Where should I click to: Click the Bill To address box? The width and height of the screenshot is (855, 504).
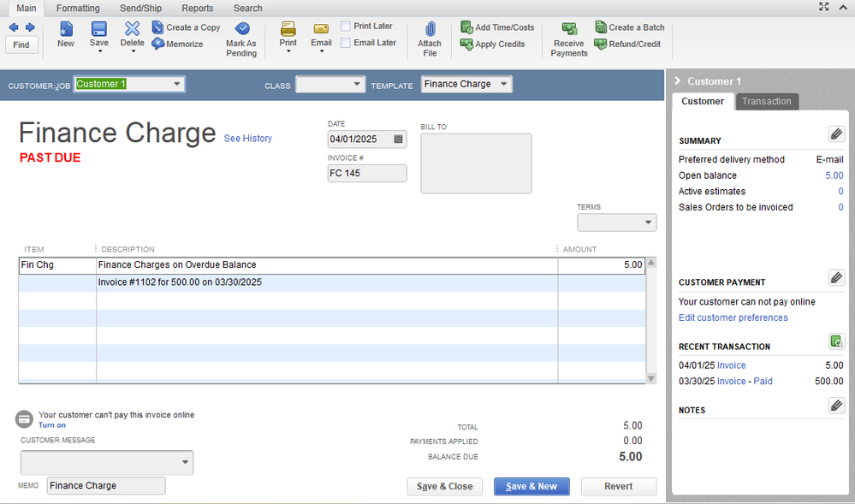pos(476,163)
